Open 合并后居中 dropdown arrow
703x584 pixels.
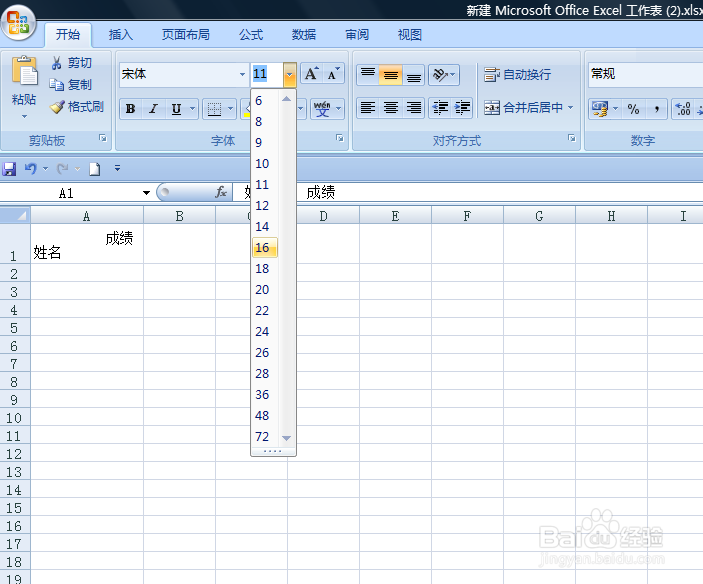point(570,108)
